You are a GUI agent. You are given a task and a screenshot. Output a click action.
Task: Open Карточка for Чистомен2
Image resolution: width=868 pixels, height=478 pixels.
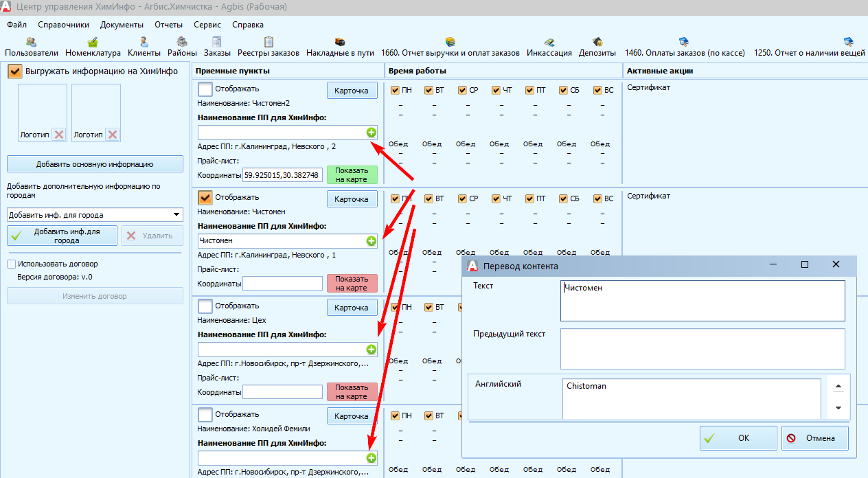coord(352,91)
